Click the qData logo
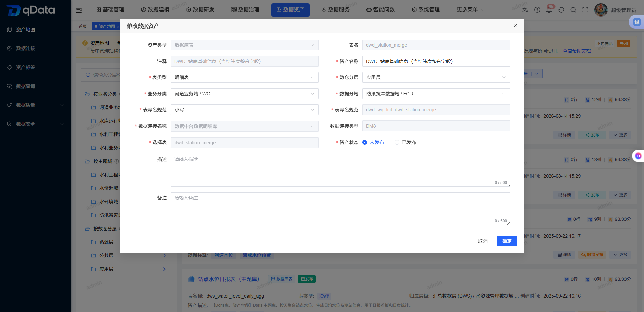 click(x=31, y=10)
